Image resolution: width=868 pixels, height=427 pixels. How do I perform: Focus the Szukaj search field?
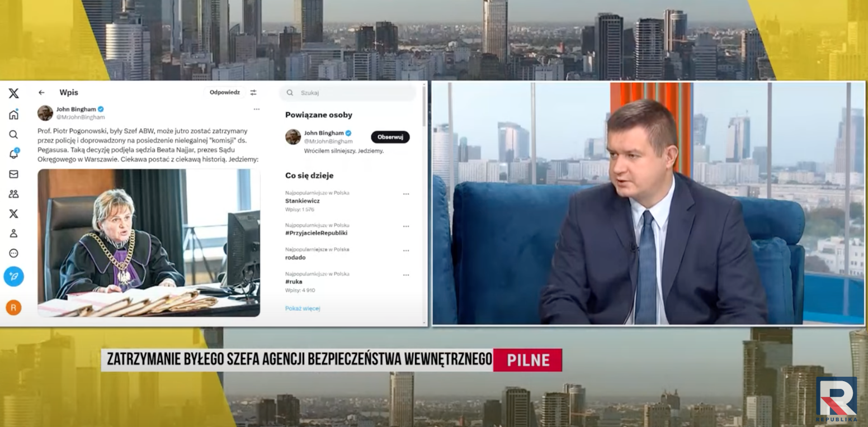[x=348, y=93]
